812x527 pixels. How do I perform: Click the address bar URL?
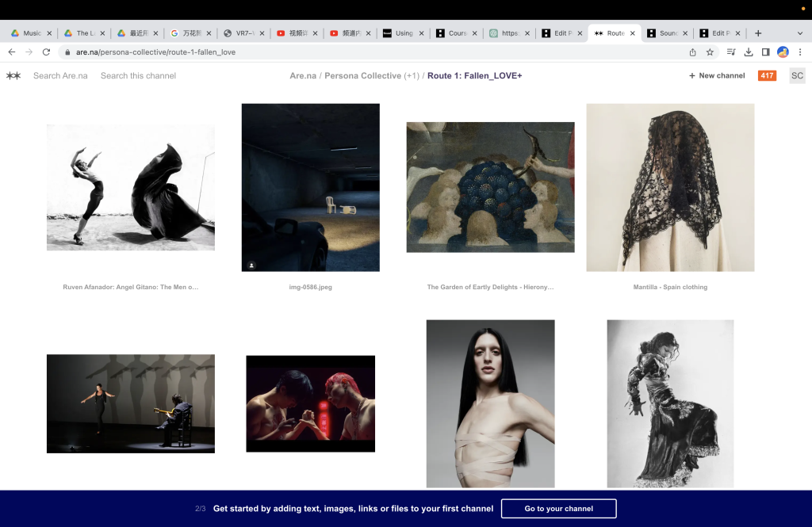pos(156,52)
